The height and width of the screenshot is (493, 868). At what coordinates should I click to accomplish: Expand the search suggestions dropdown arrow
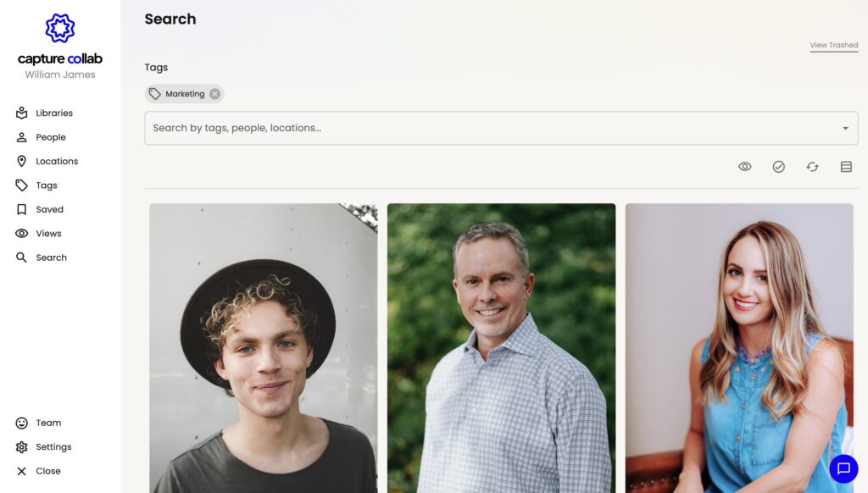pos(845,129)
